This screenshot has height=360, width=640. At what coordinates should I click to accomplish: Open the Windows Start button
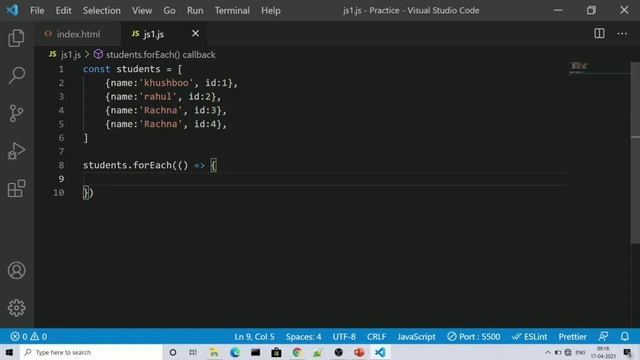[x=9, y=352]
